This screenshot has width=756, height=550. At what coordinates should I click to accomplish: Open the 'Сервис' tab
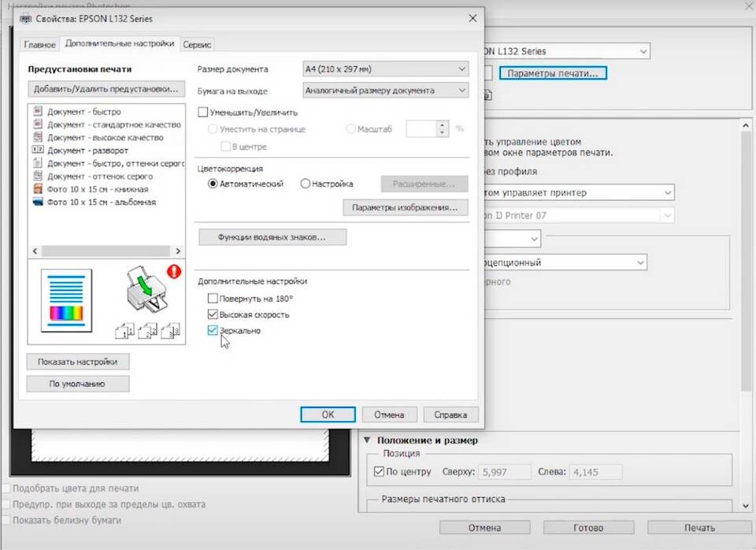click(197, 44)
